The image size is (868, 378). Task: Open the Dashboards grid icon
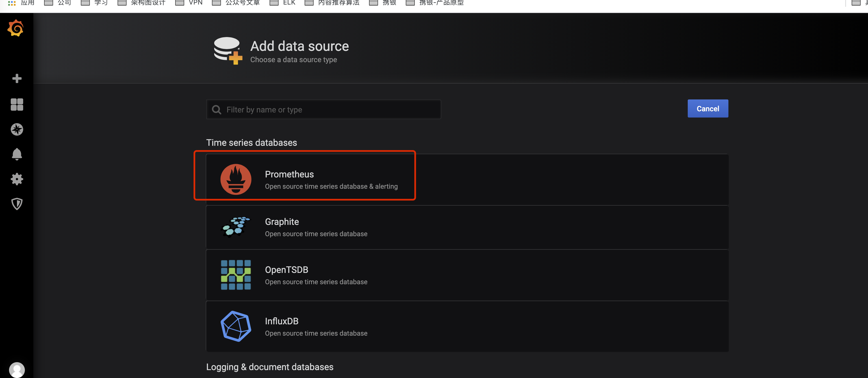click(17, 105)
